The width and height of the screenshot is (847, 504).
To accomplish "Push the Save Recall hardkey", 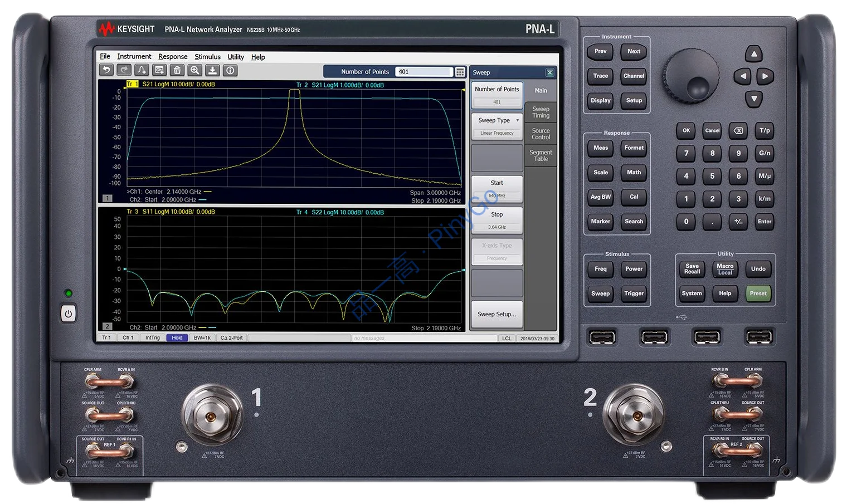I will [692, 269].
